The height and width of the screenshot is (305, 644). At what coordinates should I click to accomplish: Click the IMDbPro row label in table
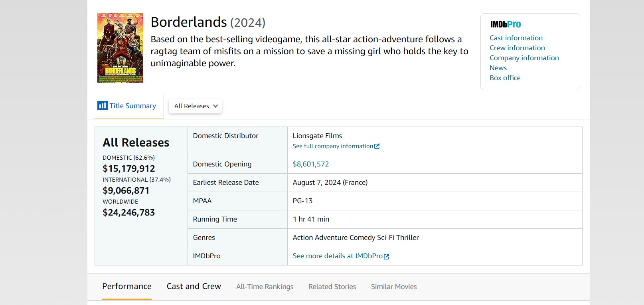(x=207, y=256)
